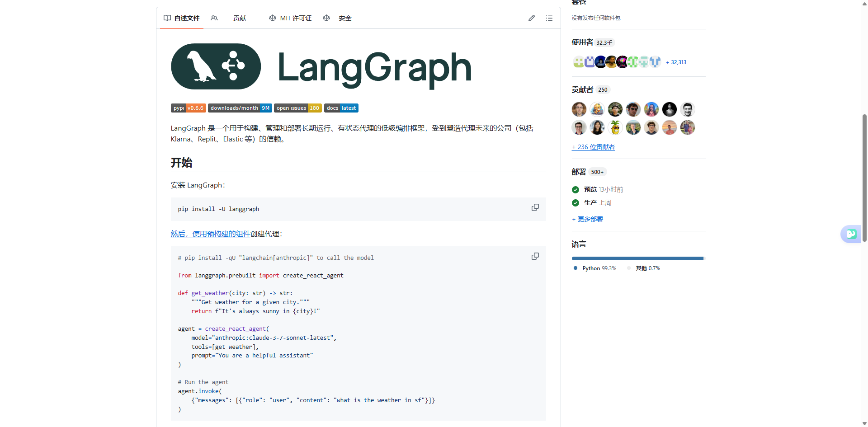Click the 没有发布任何软件包 text

click(x=596, y=18)
